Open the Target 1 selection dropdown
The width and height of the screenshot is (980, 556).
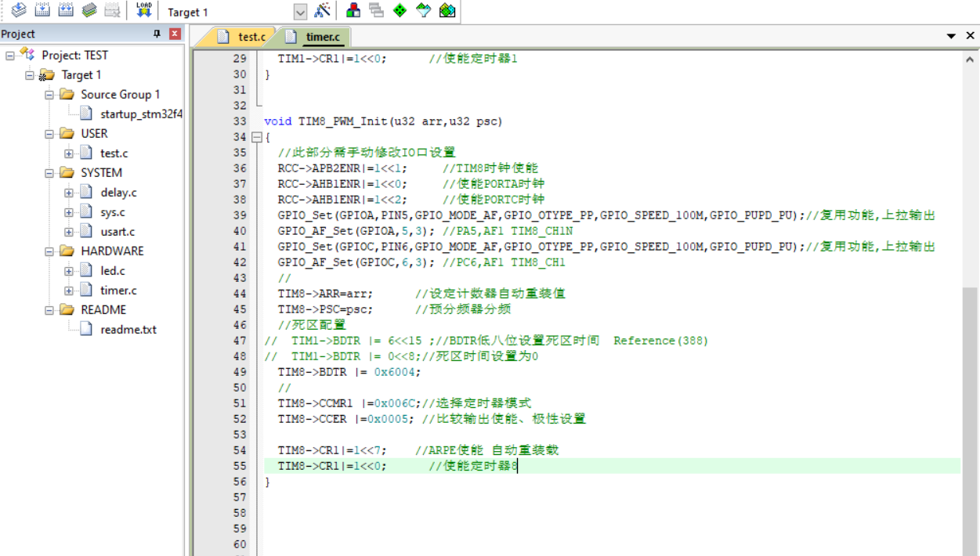302,11
